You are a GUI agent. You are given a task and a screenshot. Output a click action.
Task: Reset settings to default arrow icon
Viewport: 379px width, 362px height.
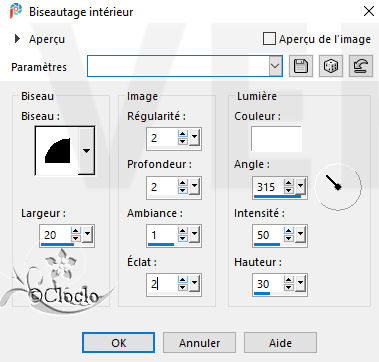pyautogui.click(x=361, y=66)
